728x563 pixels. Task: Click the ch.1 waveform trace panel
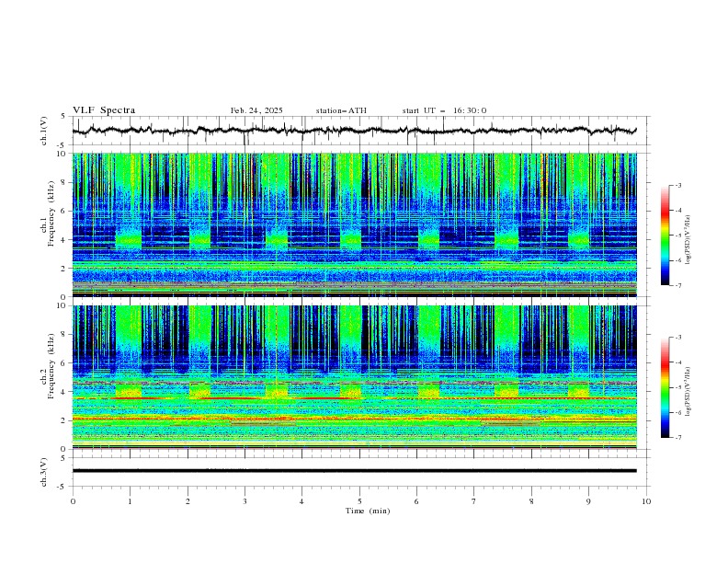360,131
